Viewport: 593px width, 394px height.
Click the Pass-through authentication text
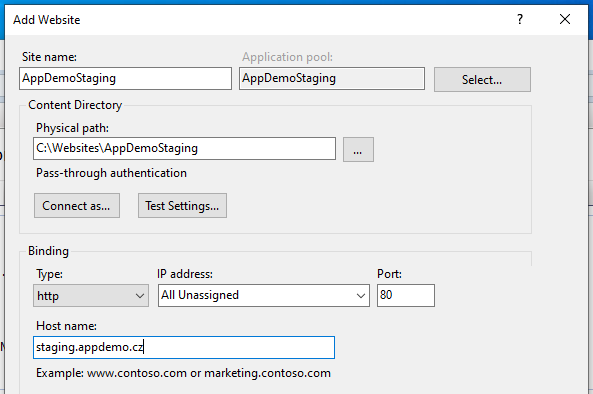pos(111,173)
